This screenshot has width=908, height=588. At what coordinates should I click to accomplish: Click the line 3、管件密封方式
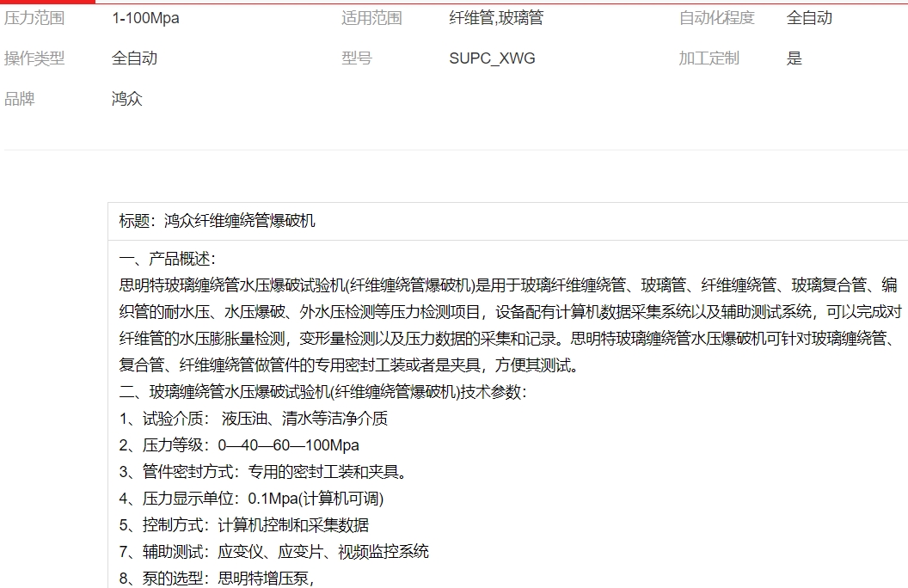(263, 472)
